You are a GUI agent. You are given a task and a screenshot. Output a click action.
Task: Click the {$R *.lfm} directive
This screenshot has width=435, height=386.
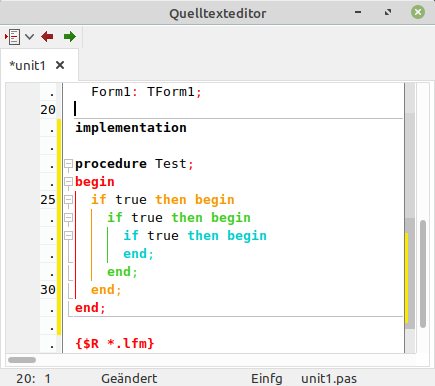115,343
